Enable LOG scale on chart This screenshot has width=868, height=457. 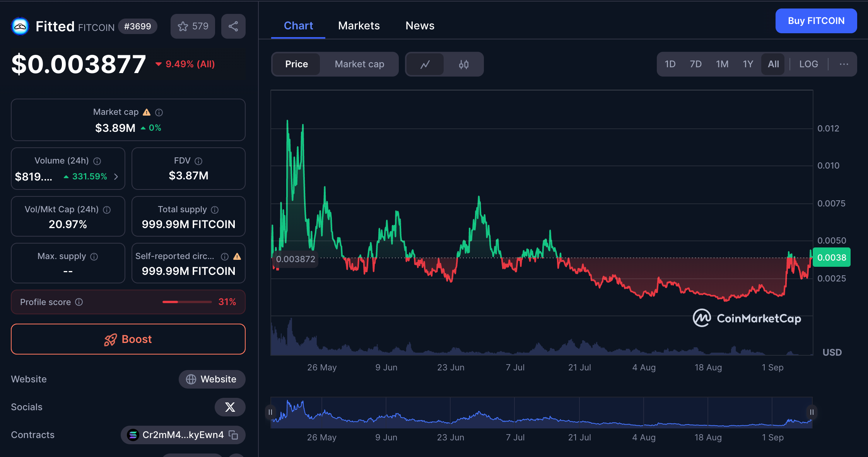click(808, 64)
